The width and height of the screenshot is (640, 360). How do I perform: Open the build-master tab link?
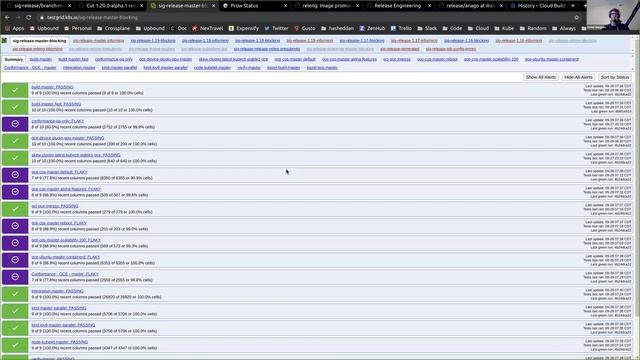41,60
